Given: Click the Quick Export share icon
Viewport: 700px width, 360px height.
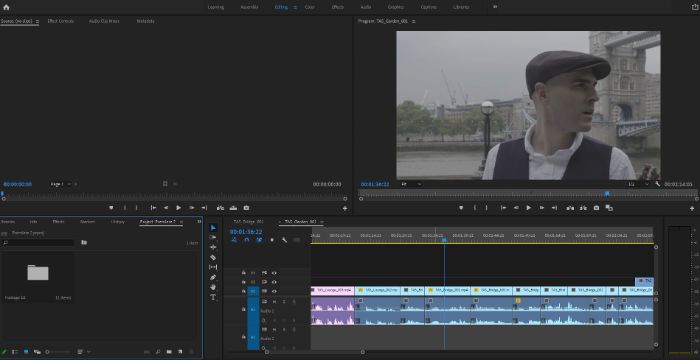Looking at the screenshot, I should point(695,7).
